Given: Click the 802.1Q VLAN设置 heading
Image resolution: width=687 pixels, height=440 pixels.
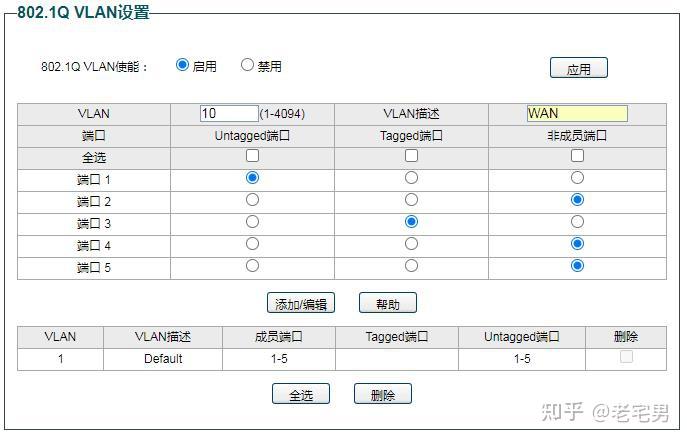Looking at the screenshot, I should (x=83, y=12).
